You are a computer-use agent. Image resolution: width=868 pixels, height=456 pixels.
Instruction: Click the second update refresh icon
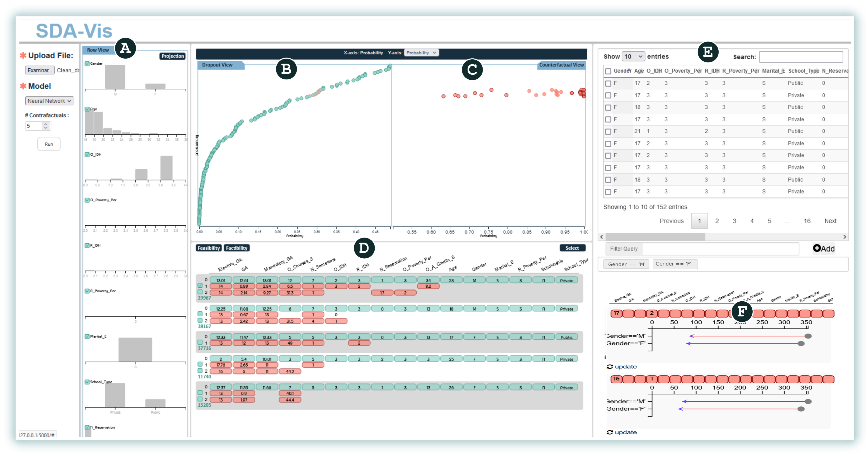pyautogui.click(x=610, y=433)
